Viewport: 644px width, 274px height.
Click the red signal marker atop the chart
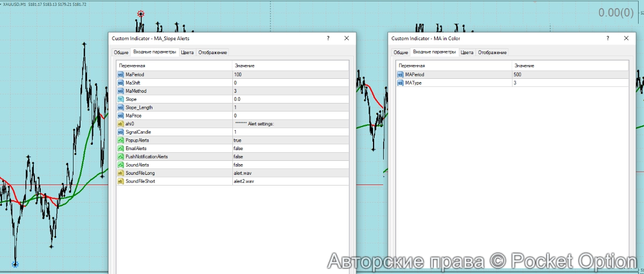point(141,14)
